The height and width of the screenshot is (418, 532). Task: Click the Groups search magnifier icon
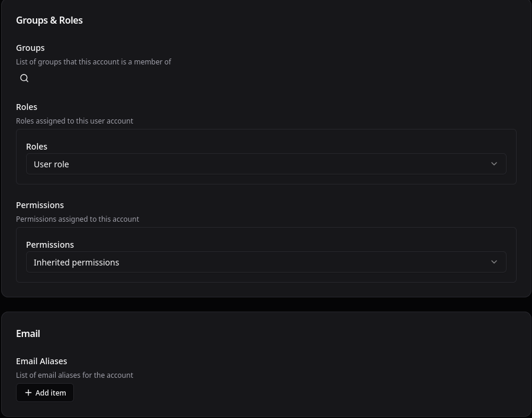click(24, 78)
